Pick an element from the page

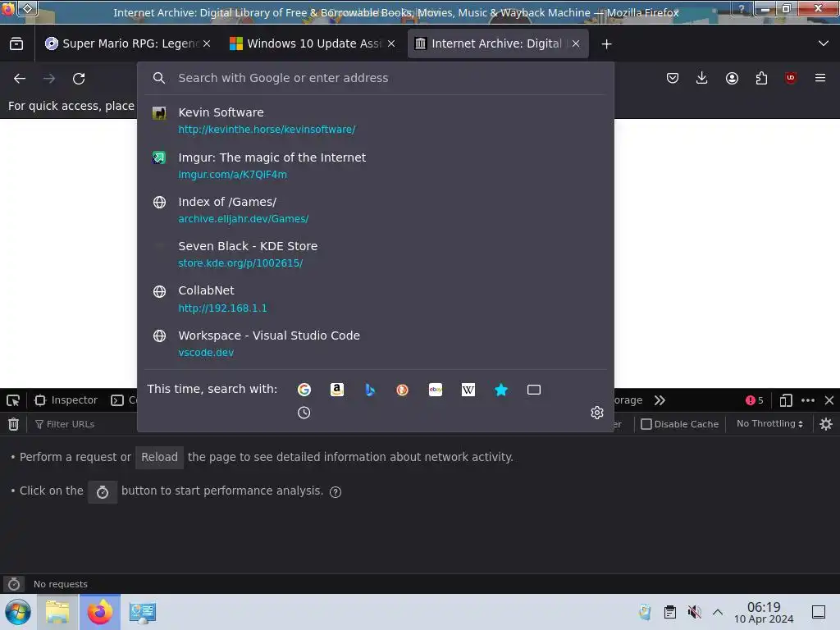pyautogui.click(x=13, y=400)
